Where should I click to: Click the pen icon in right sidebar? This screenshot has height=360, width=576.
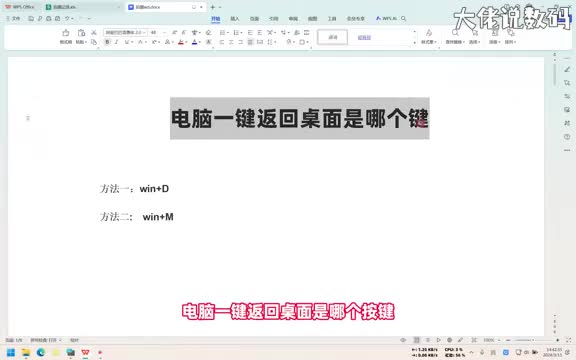[567, 69]
